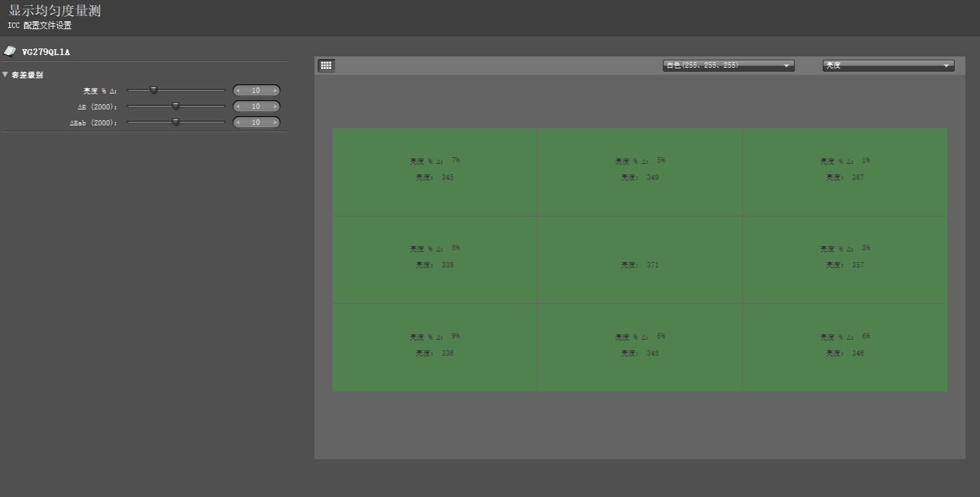Viewport: 980px width, 497px height.
Task: Decrease ΔE (2000) value with left arrow
Action: (238, 107)
